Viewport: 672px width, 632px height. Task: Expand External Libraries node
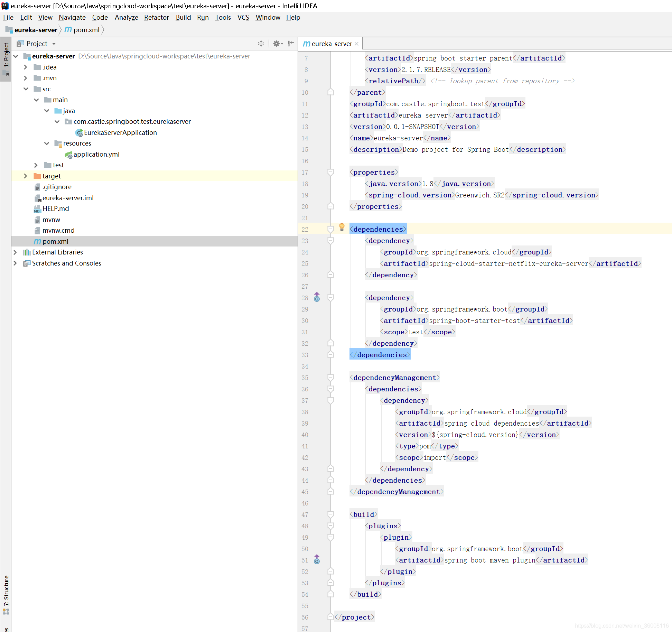coord(15,252)
